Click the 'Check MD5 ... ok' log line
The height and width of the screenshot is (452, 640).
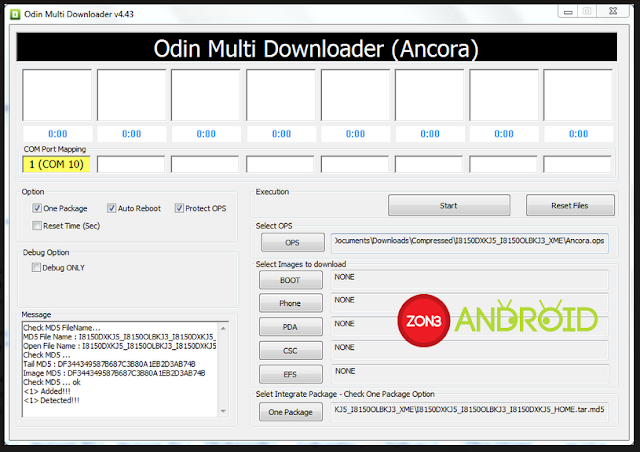pyautogui.click(x=52, y=382)
